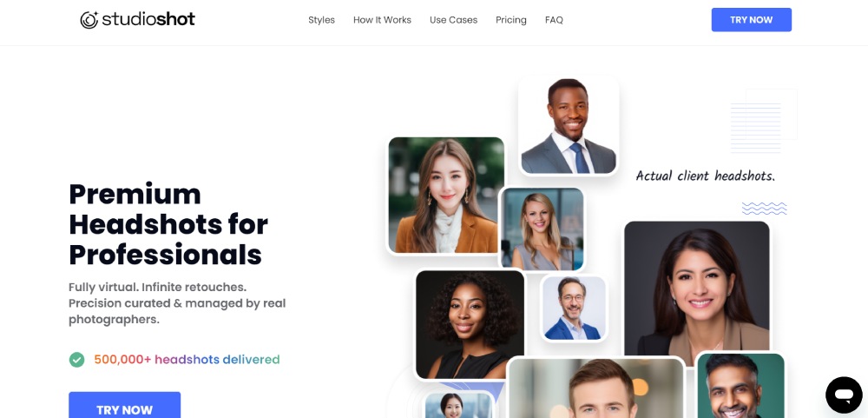Open the Styles menu item
Screen dimensions: 868x418
point(322,20)
